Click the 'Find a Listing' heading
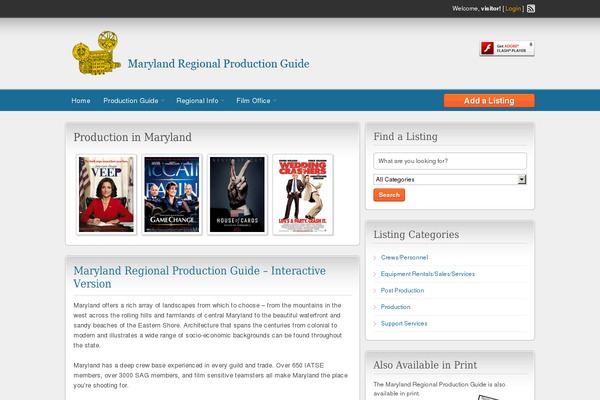This screenshot has width=600, height=400. click(x=405, y=137)
